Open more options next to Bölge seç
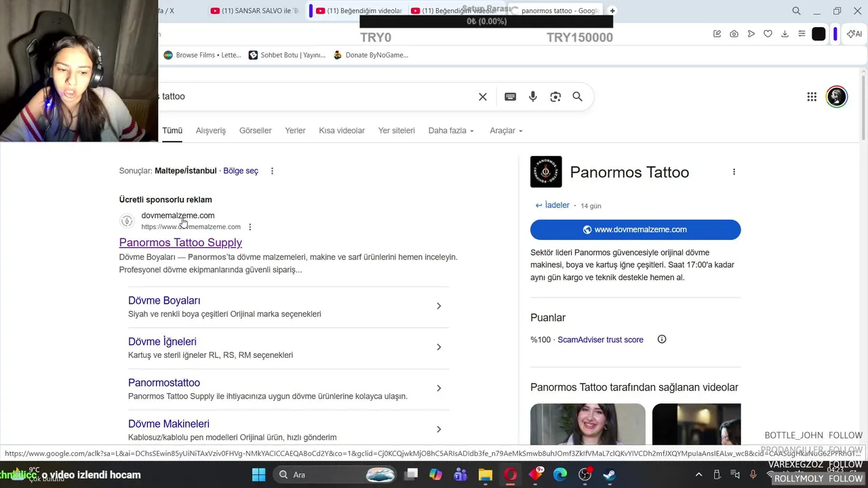868x488 pixels. click(x=272, y=171)
